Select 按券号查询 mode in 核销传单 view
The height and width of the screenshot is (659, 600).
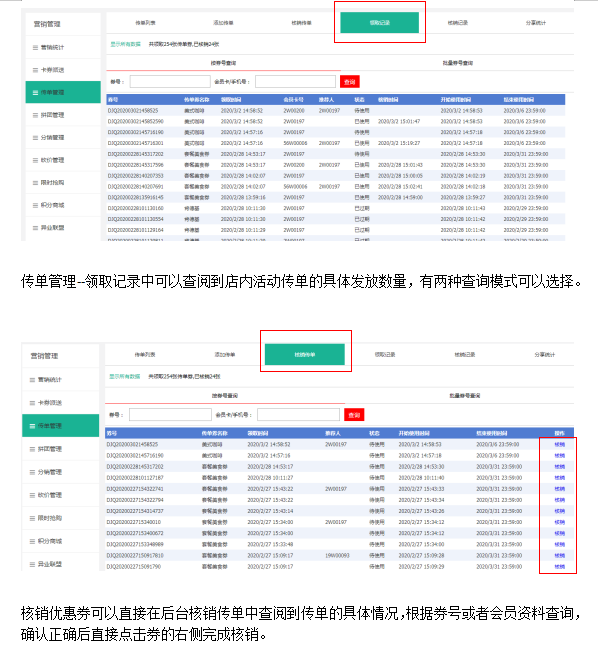224,396
